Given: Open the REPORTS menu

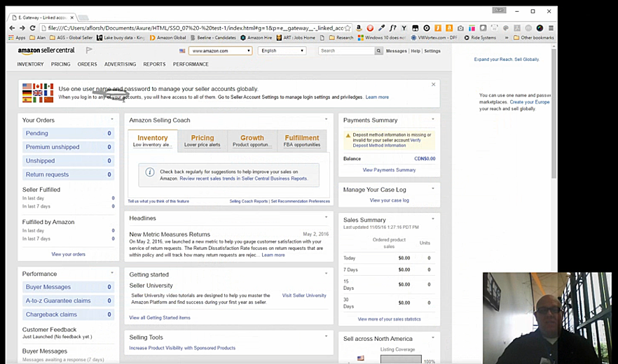Looking at the screenshot, I should point(154,64).
